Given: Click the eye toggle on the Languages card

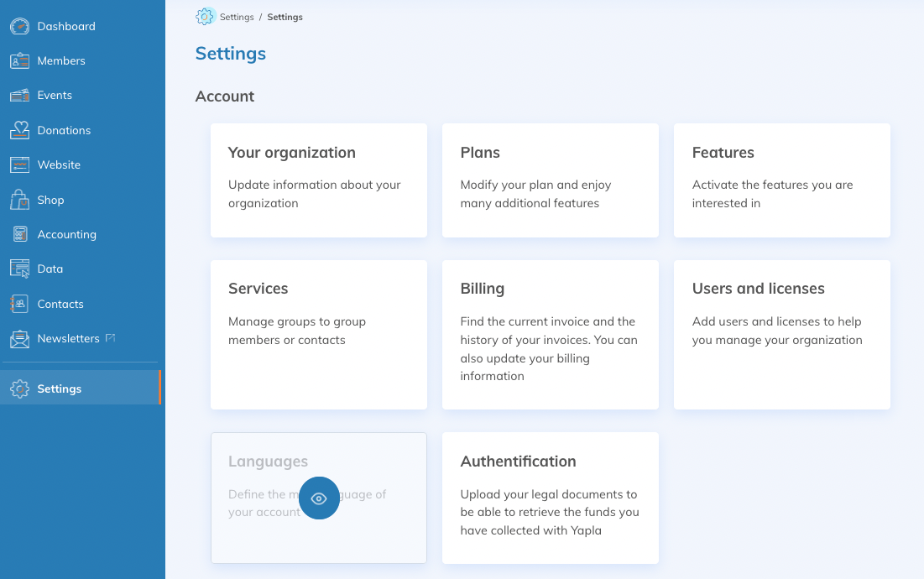Looking at the screenshot, I should tap(319, 498).
